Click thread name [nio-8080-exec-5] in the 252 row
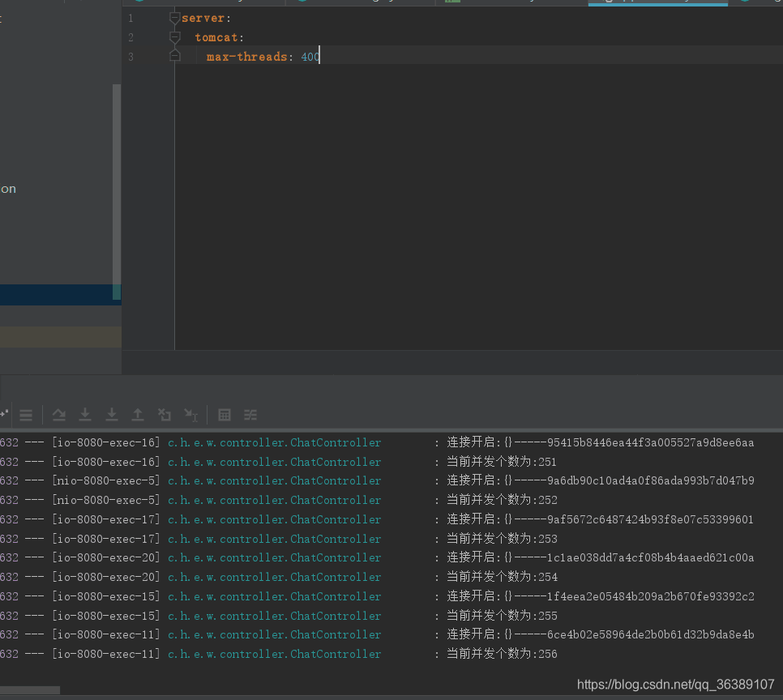 (x=106, y=500)
